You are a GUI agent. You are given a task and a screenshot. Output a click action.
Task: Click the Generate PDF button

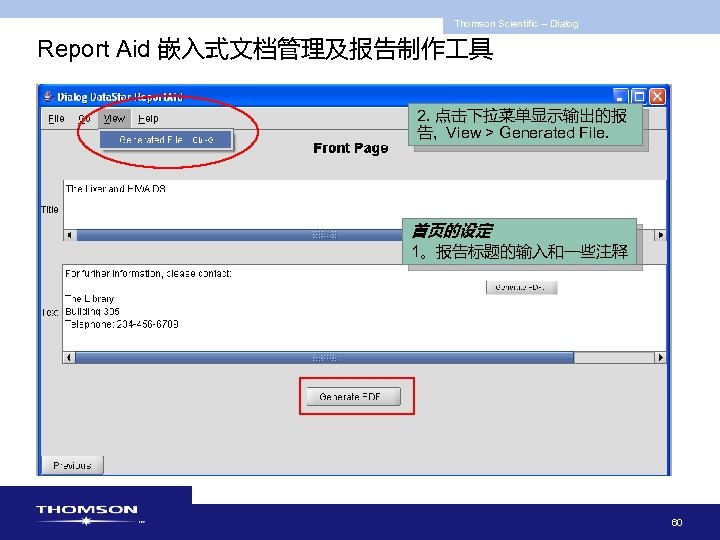[353, 396]
